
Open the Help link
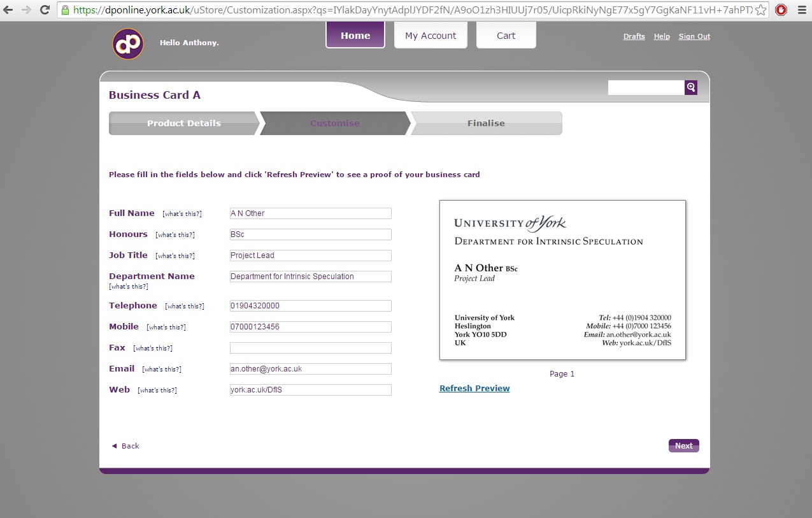(x=662, y=36)
